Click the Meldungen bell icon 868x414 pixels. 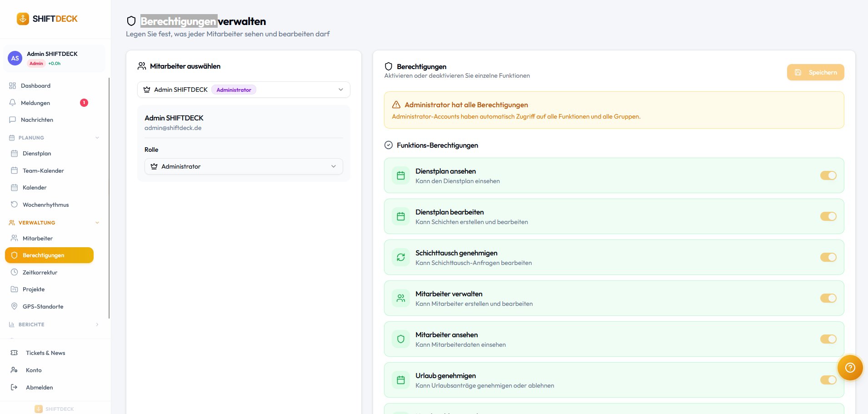click(x=13, y=103)
